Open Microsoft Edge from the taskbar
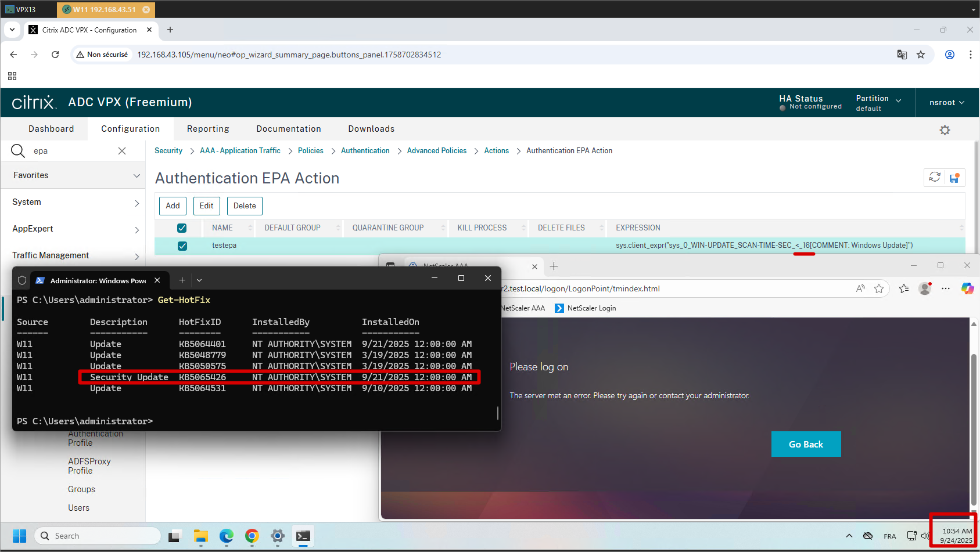Image resolution: width=980 pixels, height=552 pixels. pyautogui.click(x=226, y=536)
